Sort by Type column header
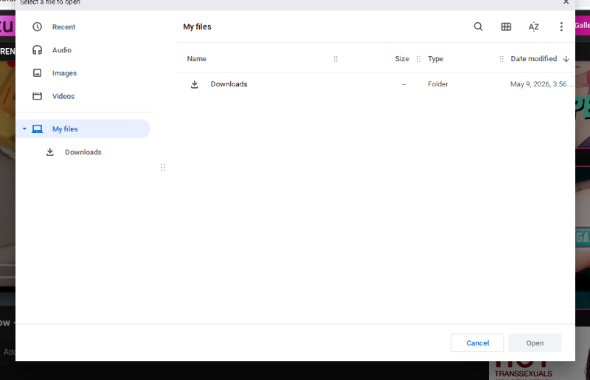Viewport: 590px width, 380px height. (x=435, y=59)
